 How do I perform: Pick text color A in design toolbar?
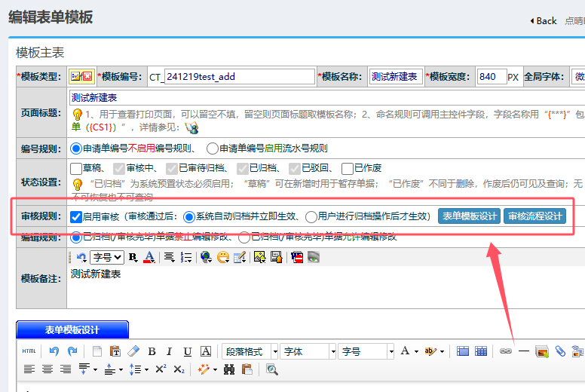[x=405, y=351]
